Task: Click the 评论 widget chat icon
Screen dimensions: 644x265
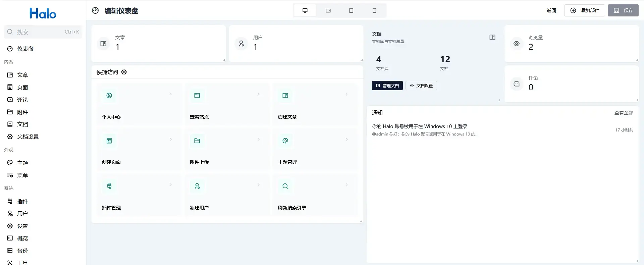Action: tap(517, 84)
